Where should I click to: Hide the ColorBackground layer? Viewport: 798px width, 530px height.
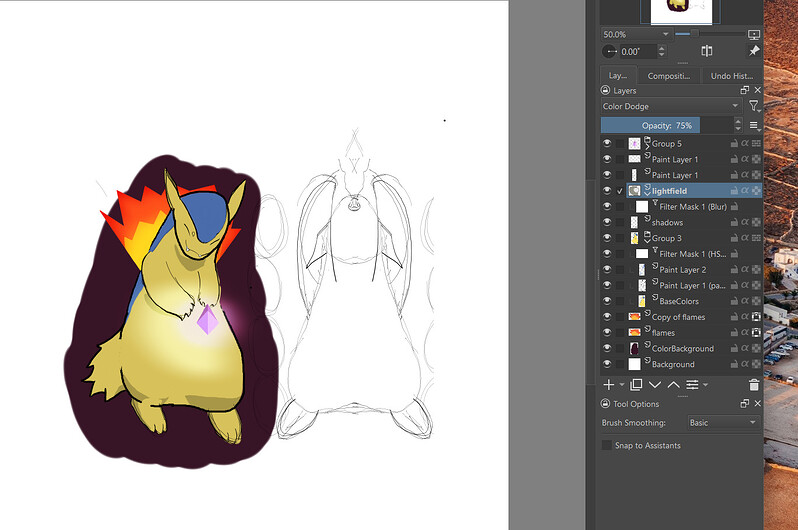coord(607,348)
